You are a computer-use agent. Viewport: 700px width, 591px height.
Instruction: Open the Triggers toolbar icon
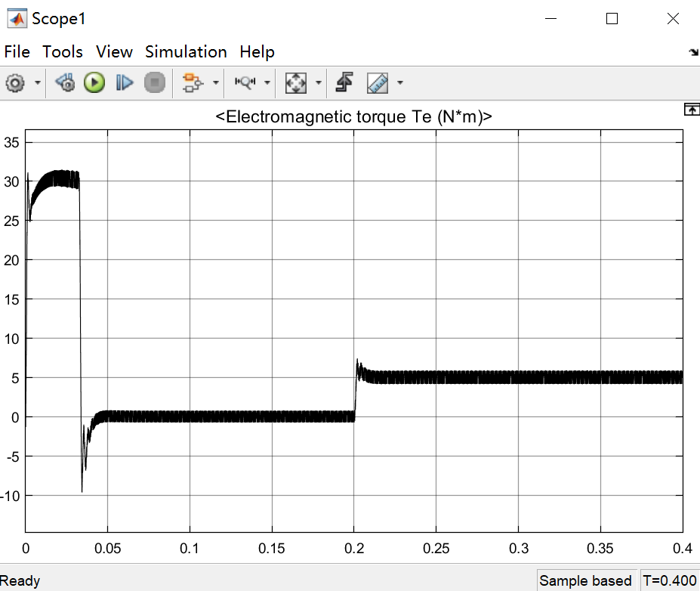pyautogui.click(x=344, y=82)
